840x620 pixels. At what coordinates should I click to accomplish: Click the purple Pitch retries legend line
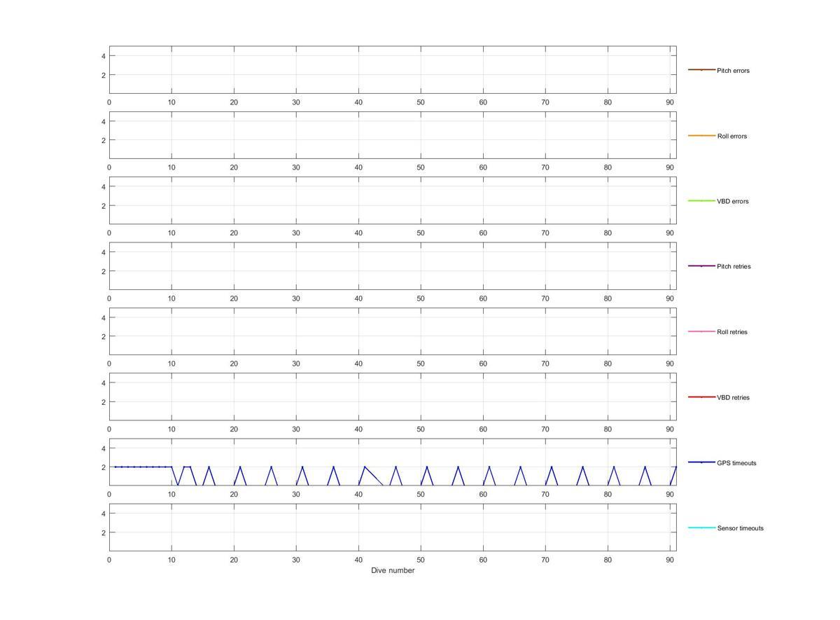click(701, 266)
